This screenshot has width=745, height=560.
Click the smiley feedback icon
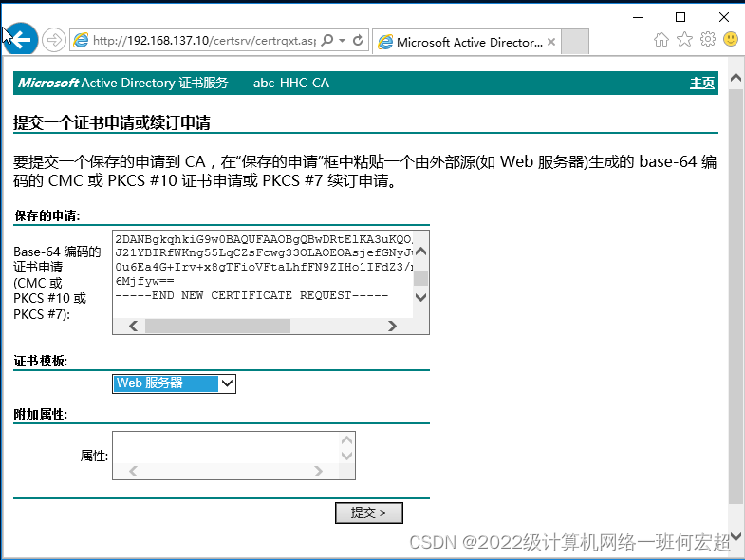click(730, 39)
